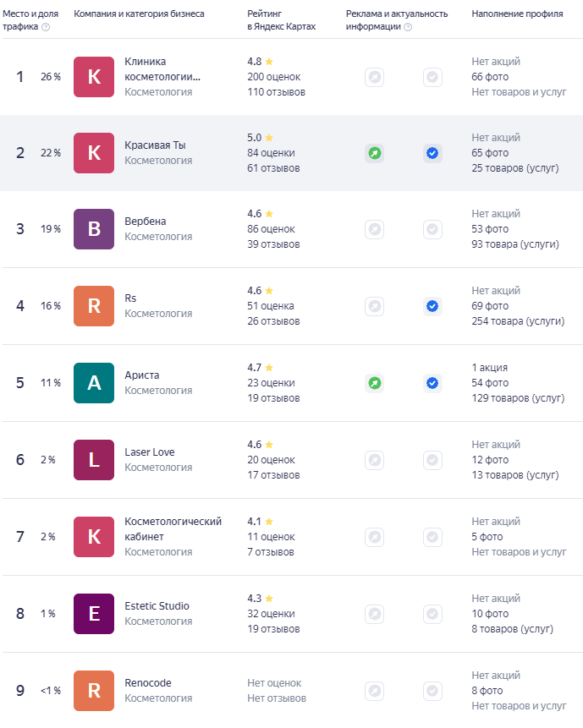This screenshot has width=583, height=728.
Task: Click the grey verified checkmark for Laser Love
Action: pyautogui.click(x=432, y=460)
